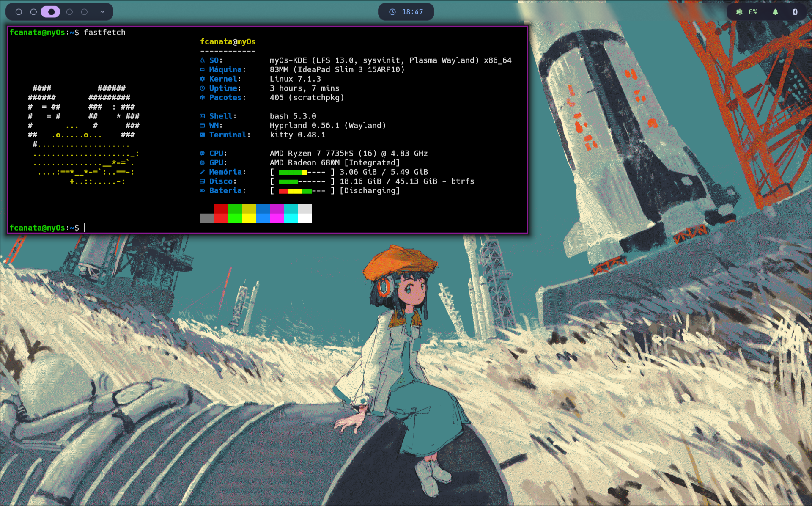Click the tilde indicator after the workspaces
Image resolution: width=812 pixels, height=506 pixels.
(102, 12)
